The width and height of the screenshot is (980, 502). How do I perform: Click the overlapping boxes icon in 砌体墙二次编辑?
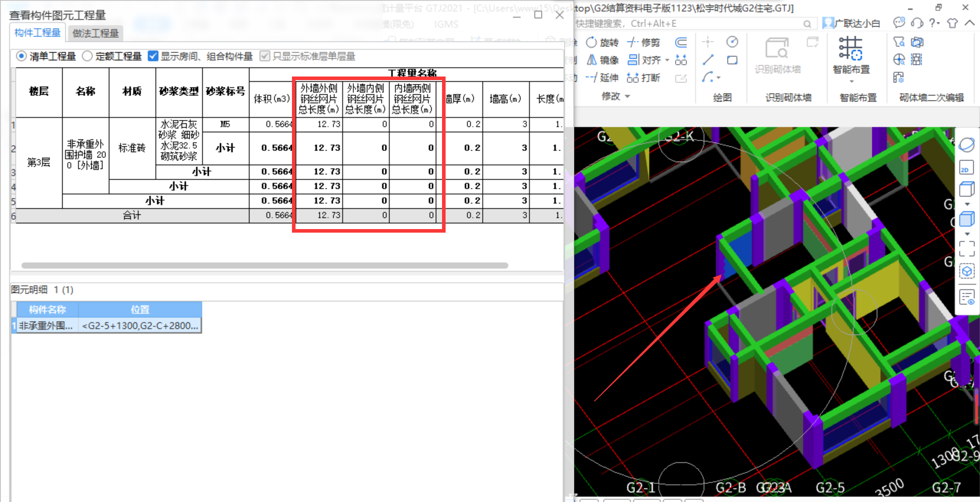click(x=917, y=42)
